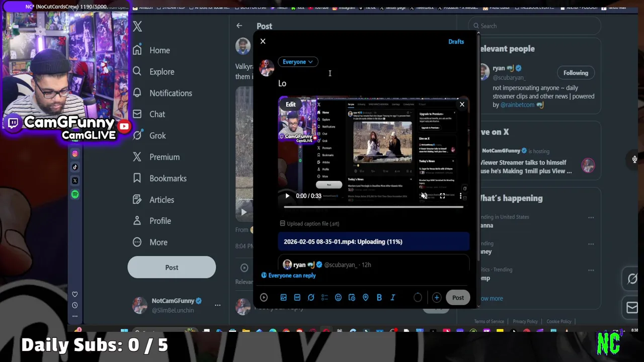The height and width of the screenshot is (362, 644).
Task: Click the uploading file status bar
Action: tap(373, 242)
